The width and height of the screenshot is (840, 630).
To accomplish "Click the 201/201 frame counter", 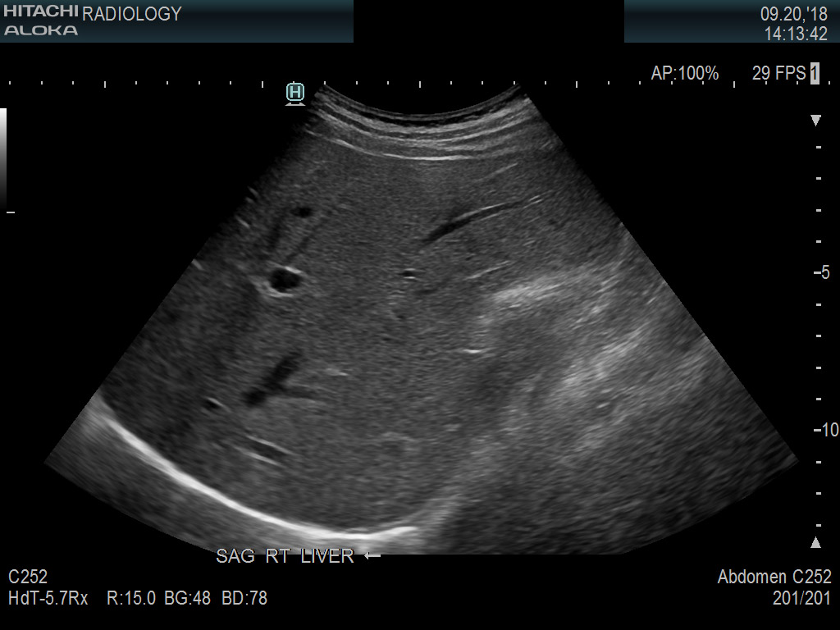I will pyautogui.click(x=801, y=599).
